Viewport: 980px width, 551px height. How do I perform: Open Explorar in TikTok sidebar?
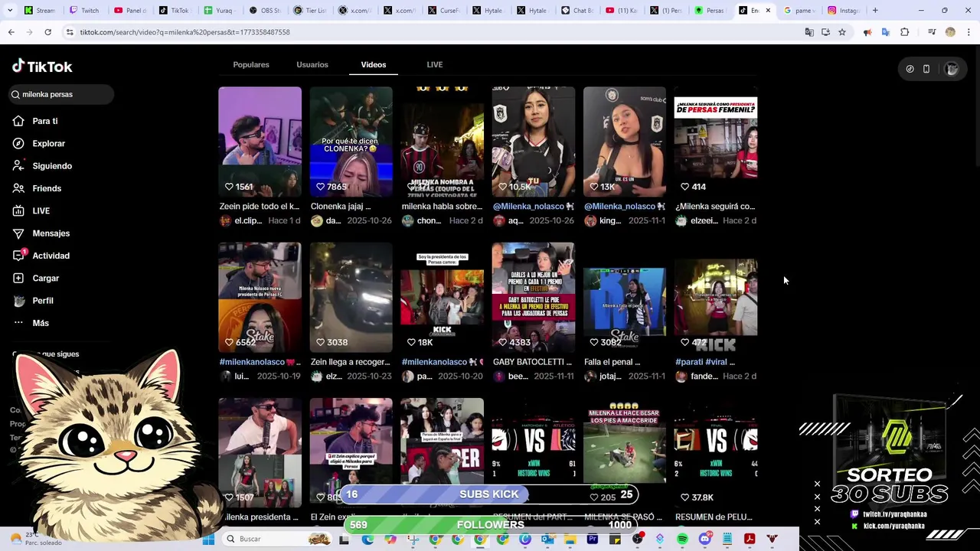coord(38,143)
